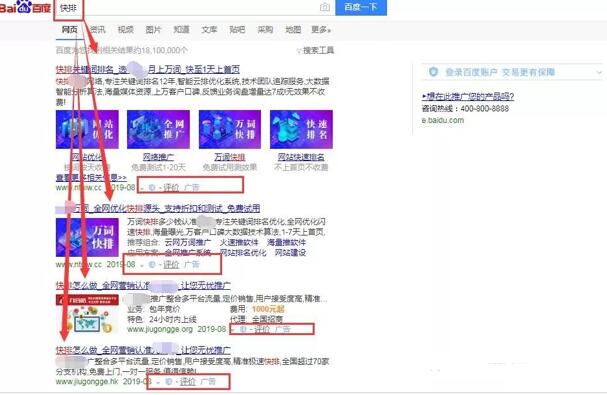Viewport: 607px width, 395px height.
Task: Click shield icon beside second result 评价
Action: [x=152, y=264]
